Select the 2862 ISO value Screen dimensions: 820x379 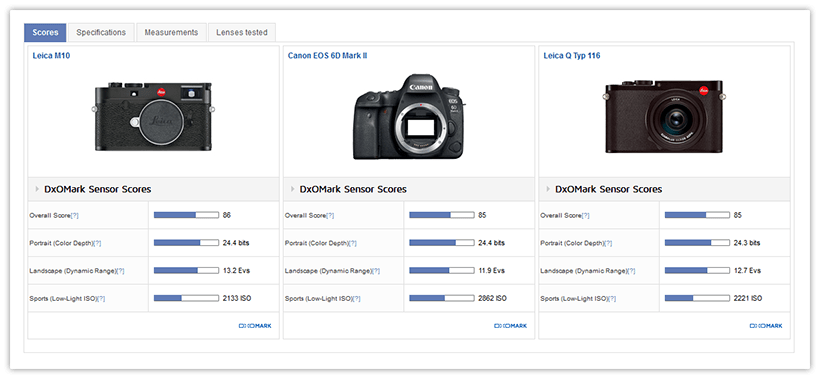[493, 298]
